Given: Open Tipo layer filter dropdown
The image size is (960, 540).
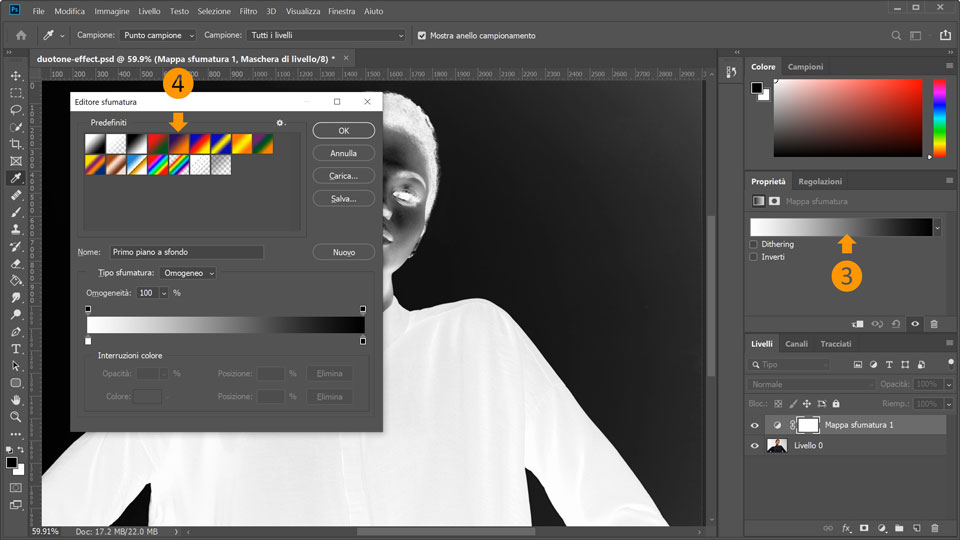Looking at the screenshot, I should coord(789,365).
